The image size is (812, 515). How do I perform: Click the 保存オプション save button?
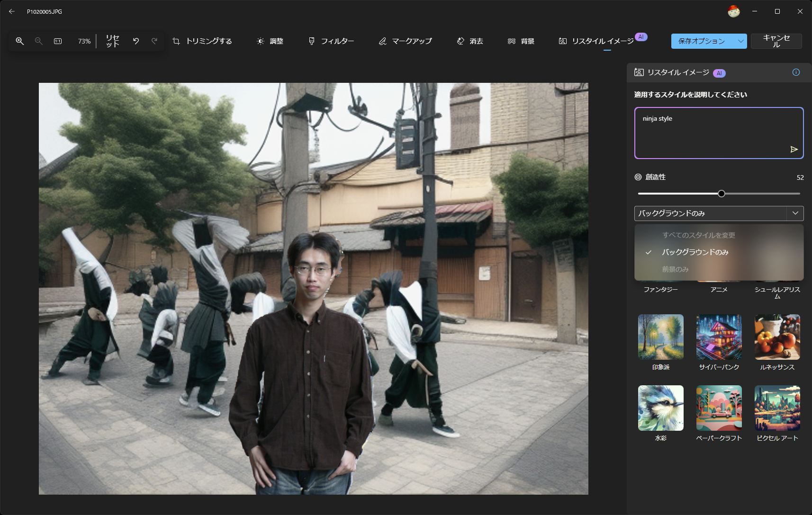[x=702, y=41]
